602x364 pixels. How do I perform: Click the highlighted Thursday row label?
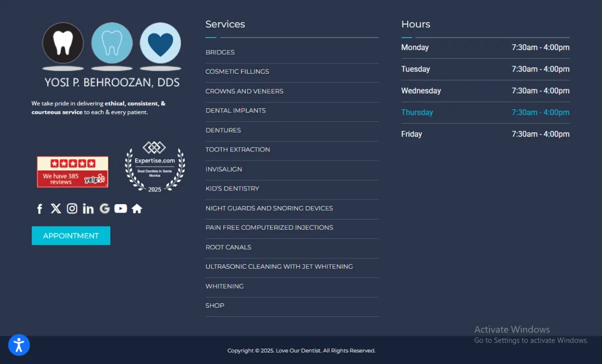click(x=417, y=112)
